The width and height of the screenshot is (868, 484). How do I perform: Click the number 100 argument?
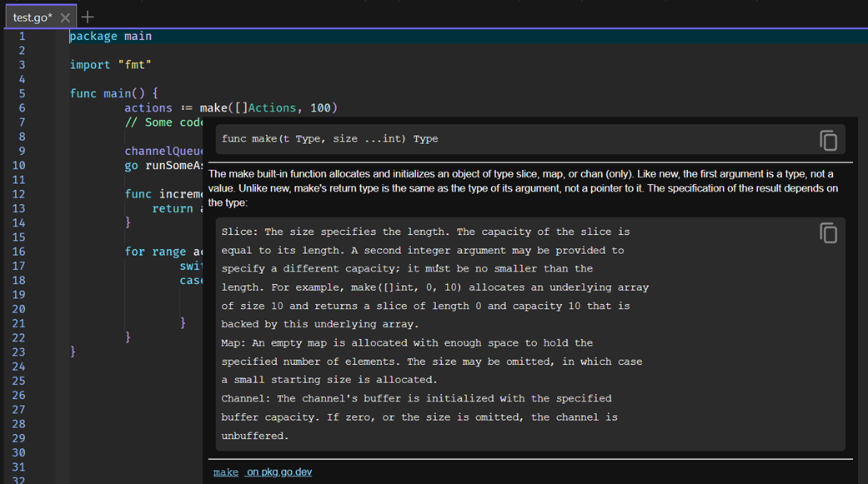pyautogui.click(x=320, y=107)
